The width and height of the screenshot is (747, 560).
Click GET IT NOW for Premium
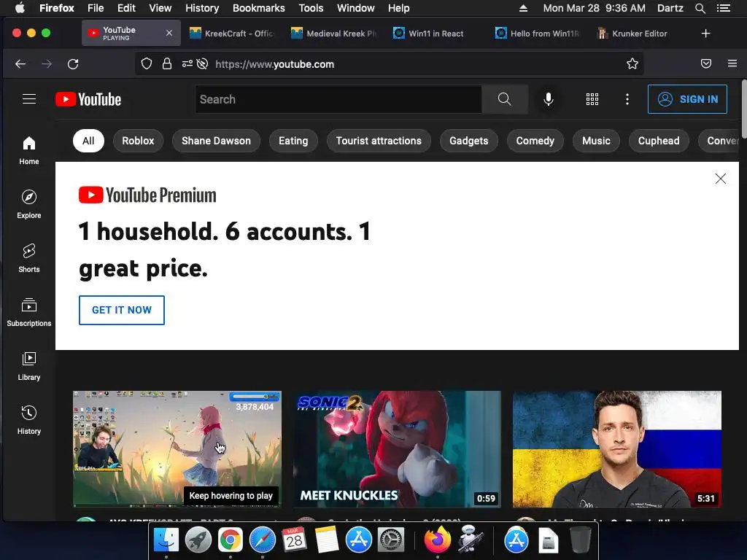coord(122,310)
